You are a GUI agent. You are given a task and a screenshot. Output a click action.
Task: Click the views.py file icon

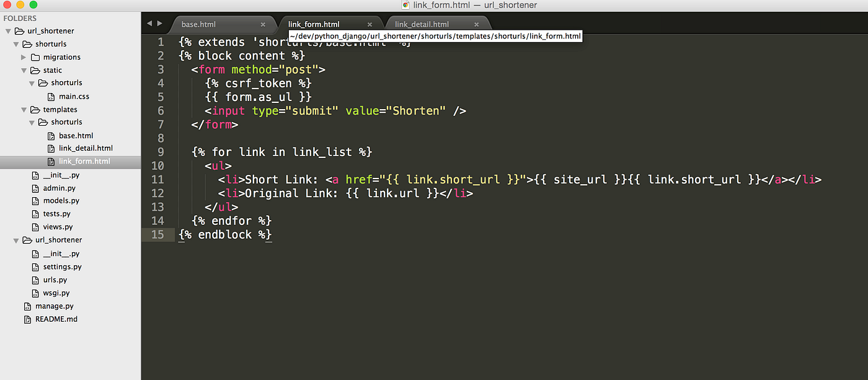[x=37, y=226]
